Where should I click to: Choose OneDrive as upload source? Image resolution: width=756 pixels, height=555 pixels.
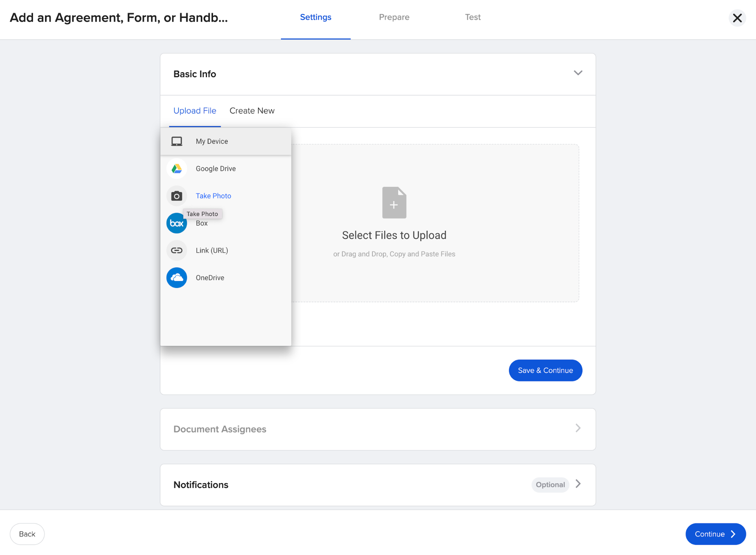pyautogui.click(x=226, y=278)
